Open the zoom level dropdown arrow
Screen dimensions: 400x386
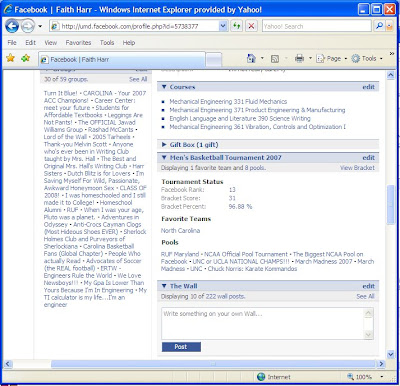pos(382,377)
